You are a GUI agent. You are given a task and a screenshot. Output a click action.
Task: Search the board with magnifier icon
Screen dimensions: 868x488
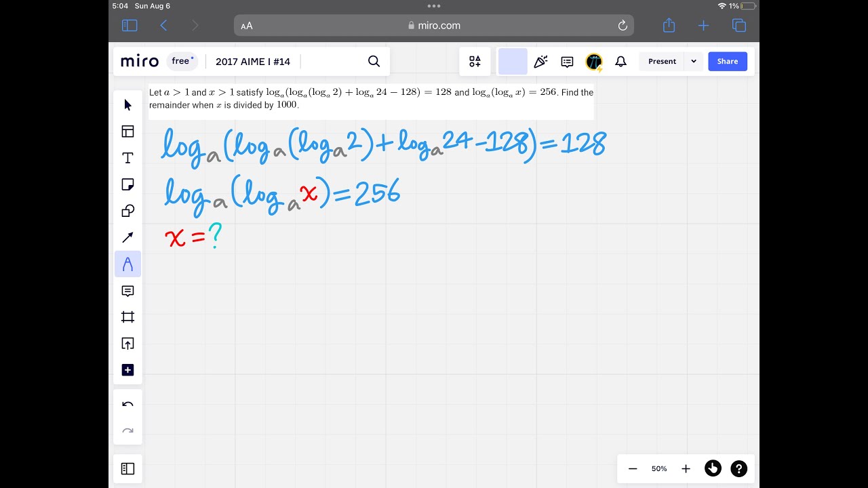(374, 61)
